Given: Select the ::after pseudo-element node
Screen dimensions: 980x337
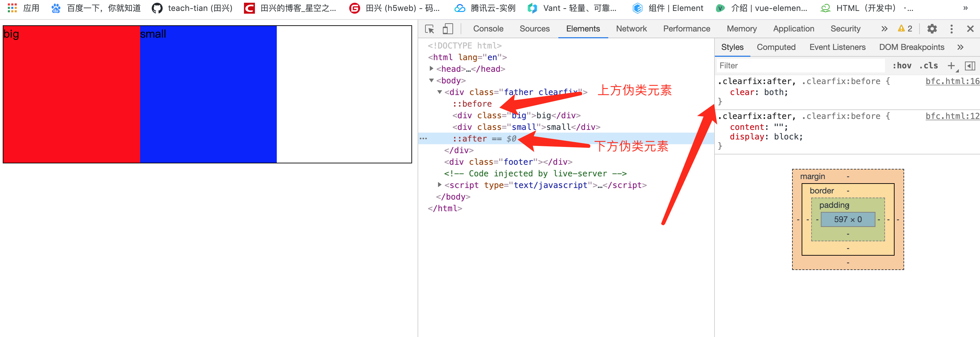Looking at the screenshot, I should (x=469, y=139).
